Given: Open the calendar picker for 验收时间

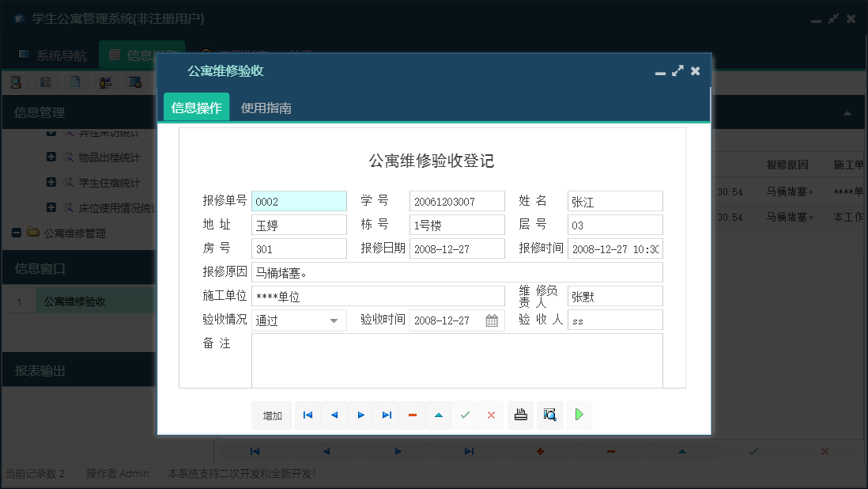Looking at the screenshot, I should tap(492, 320).
